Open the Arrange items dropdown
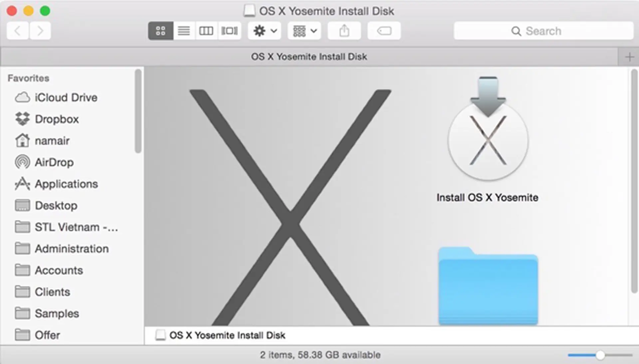This screenshot has height=364, width=639. [x=304, y=31]
